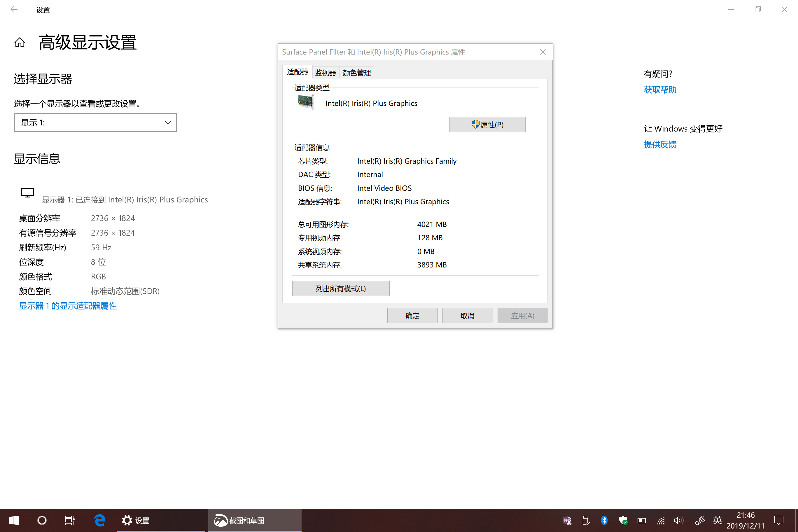
Task: Click 列出所有模式(L) button
Action: (341, 288)
